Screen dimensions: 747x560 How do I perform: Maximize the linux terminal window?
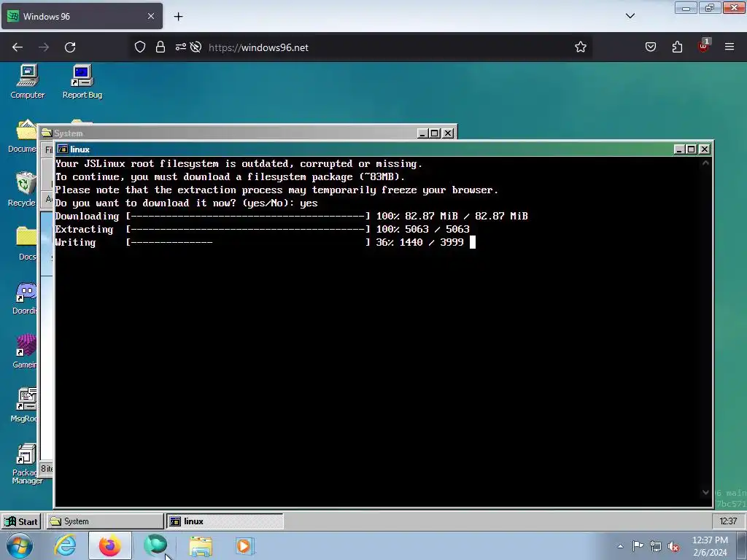(x=692, y=149)
